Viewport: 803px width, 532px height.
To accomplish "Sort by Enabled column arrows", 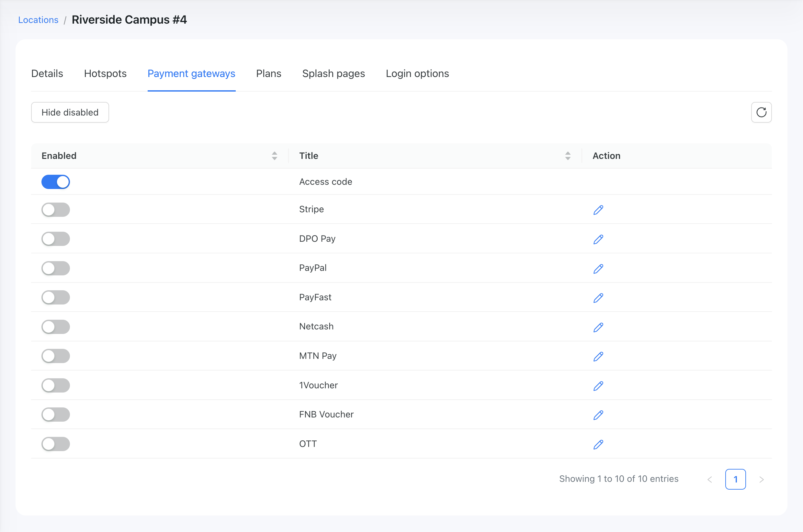I will (x=275, y=156).
